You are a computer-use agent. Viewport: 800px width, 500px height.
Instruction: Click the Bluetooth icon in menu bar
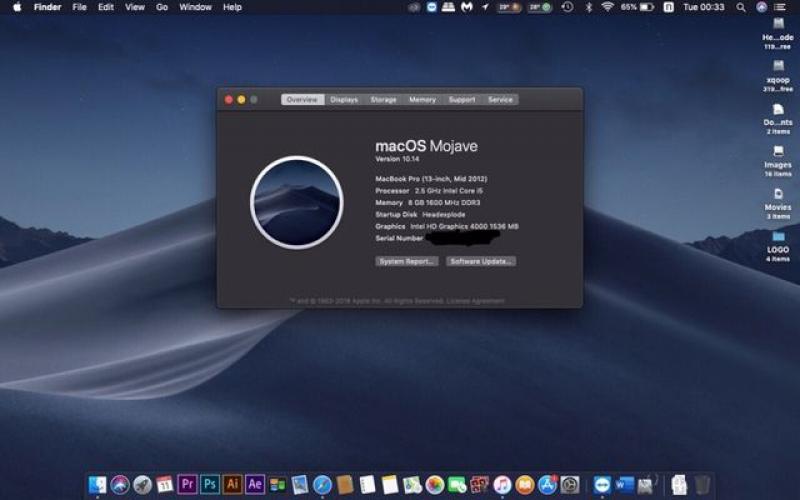coord(588,7)
